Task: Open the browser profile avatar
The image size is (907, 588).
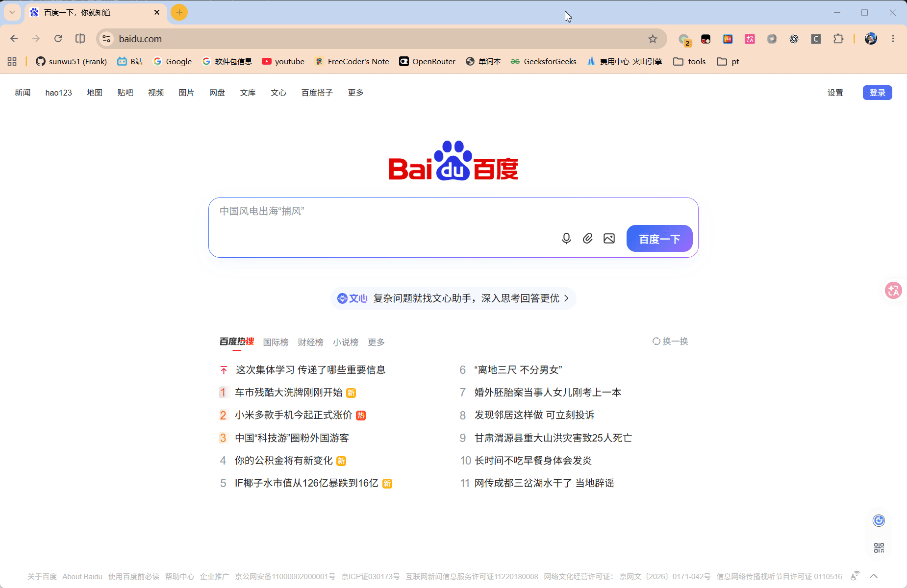Action: tap(871, 39)
